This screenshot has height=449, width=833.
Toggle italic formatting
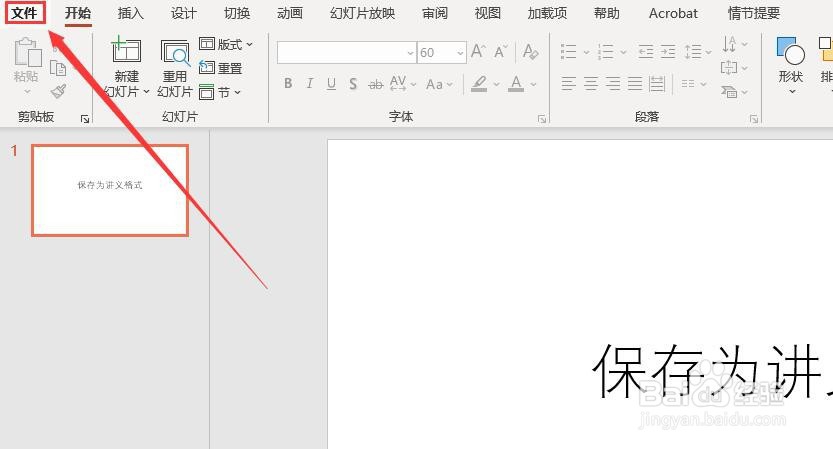(x=310, y=83)
